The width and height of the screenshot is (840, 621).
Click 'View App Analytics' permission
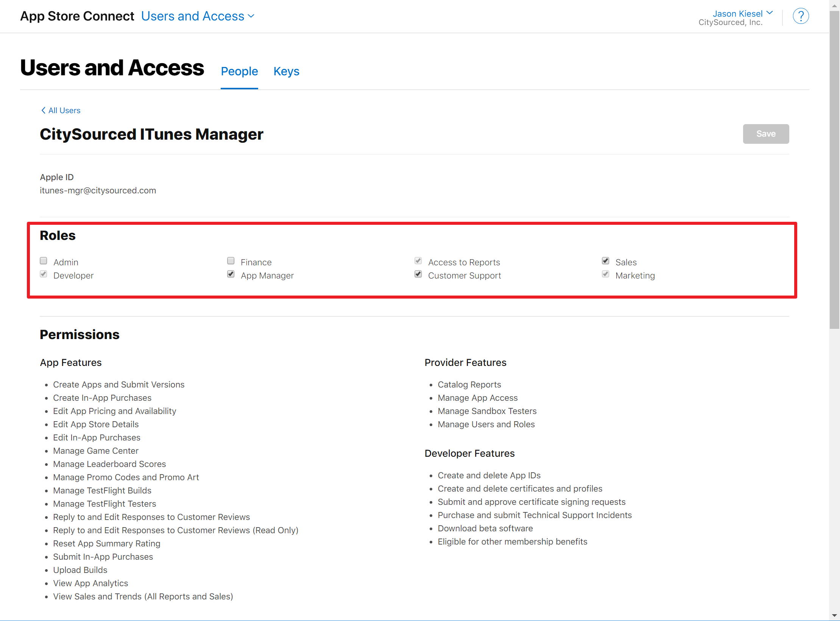[x=90, y=583]
